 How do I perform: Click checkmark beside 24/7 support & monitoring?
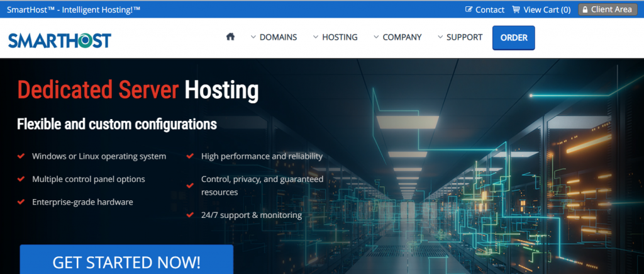point(190,215)
